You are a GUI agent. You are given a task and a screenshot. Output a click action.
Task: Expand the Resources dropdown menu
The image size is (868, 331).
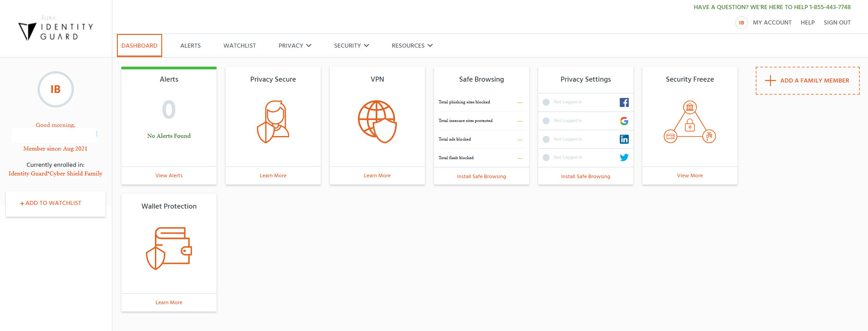412,46
